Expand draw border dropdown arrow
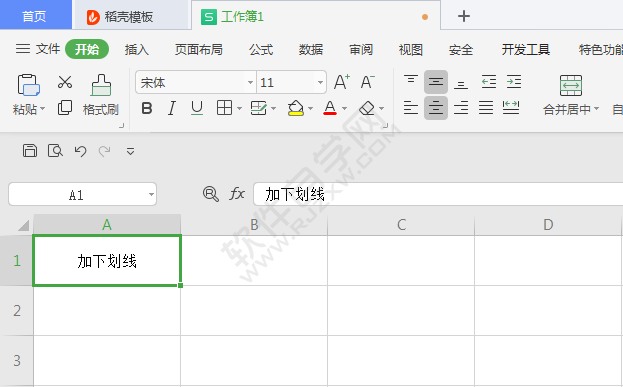 point(273,108)
